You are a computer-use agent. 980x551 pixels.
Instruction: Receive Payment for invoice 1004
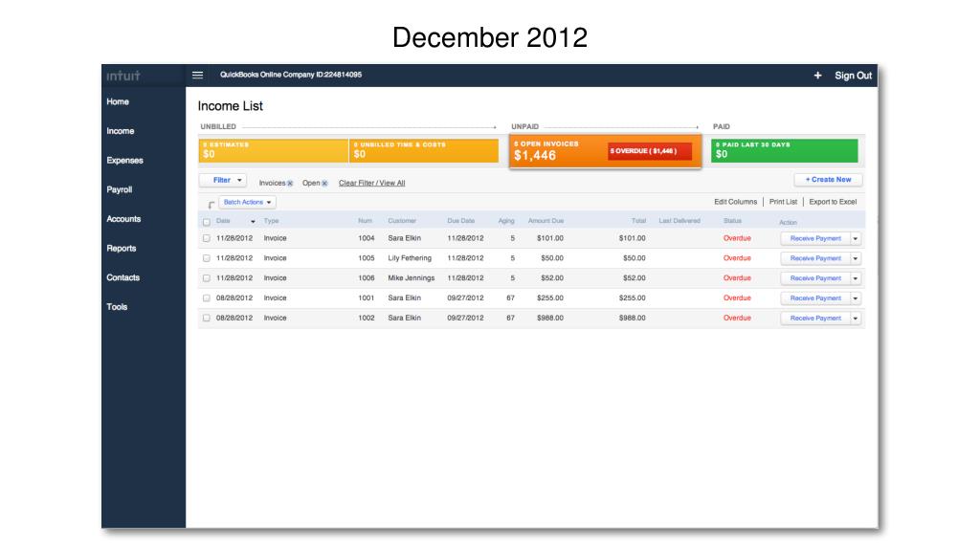coord(815,238)
